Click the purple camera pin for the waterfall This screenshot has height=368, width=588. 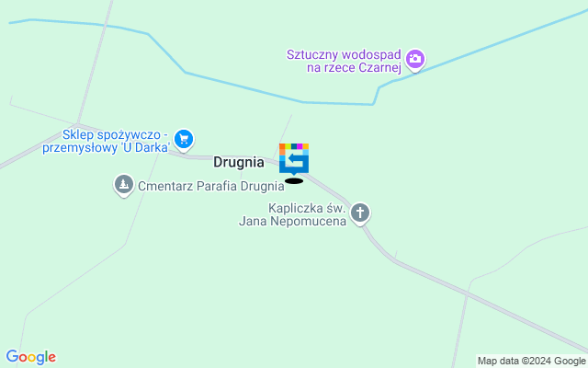pos(414,60)
